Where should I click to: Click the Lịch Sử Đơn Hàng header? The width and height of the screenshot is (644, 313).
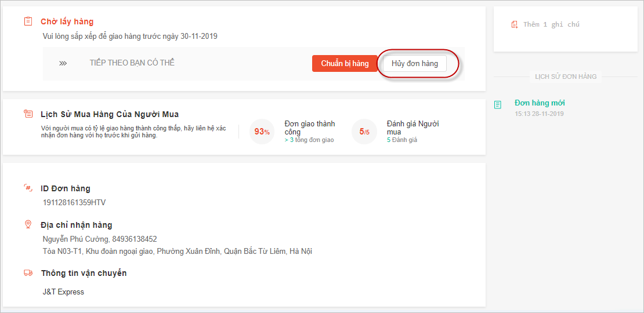click(565, 77)
